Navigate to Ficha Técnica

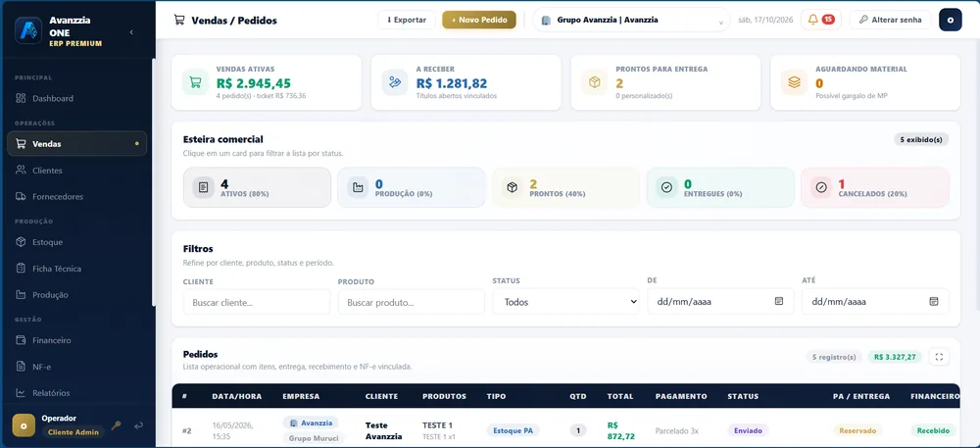[76, 268]
